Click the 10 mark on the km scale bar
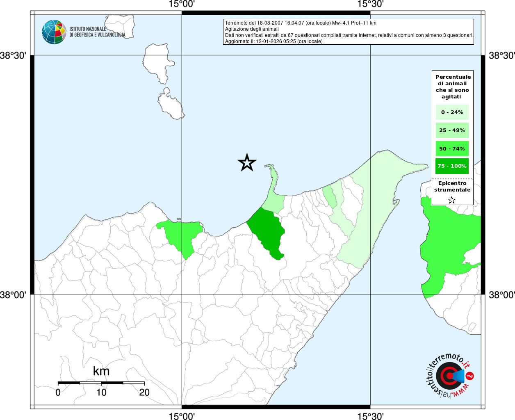 [101, 393]
